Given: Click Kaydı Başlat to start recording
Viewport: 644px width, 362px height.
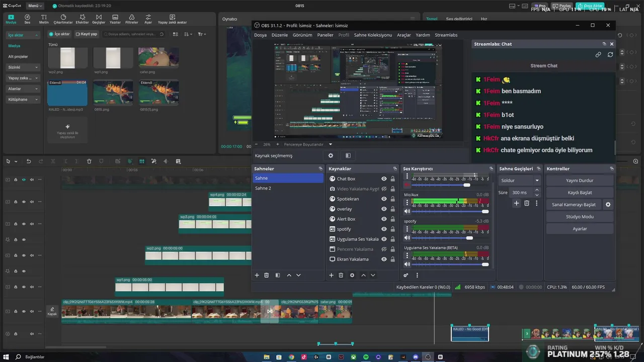Looking at the screenshot, I should coord(580,193).
